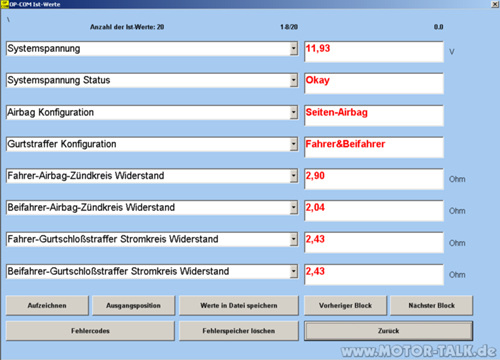Click the Aufzeichnen button
Screen dimensions: 500x360
tap(47, 305)
